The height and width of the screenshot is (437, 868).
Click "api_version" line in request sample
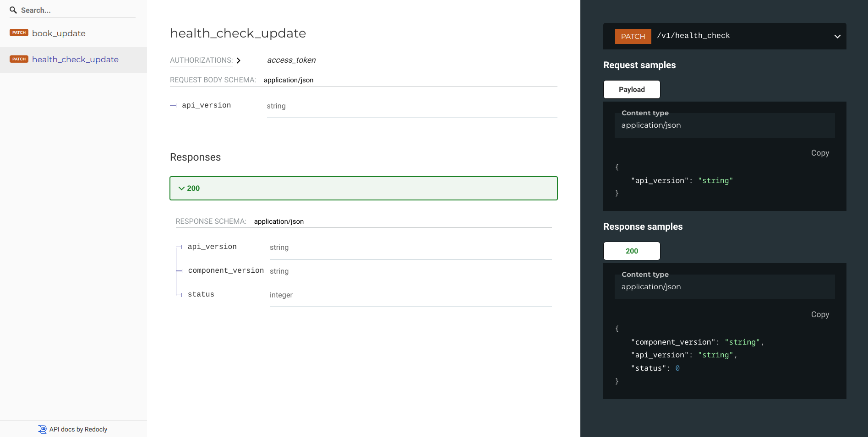pyautogui.click(x=682, y=180)
